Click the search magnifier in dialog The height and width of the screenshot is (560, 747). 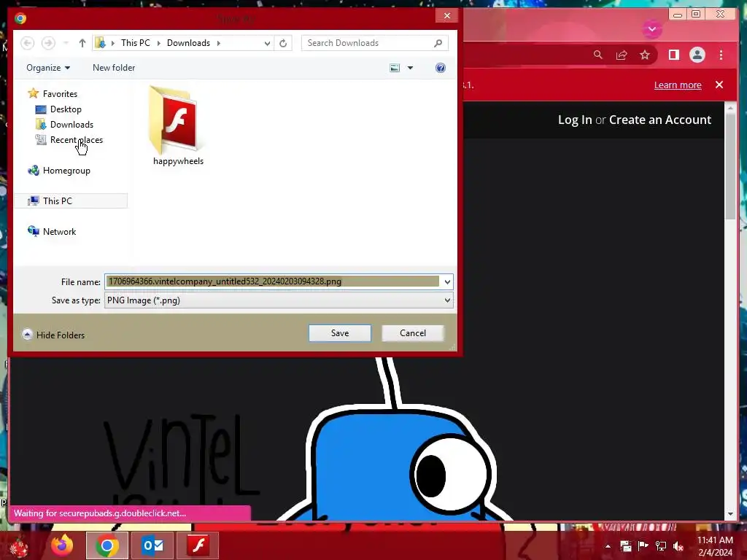click(x=438, y=43)
